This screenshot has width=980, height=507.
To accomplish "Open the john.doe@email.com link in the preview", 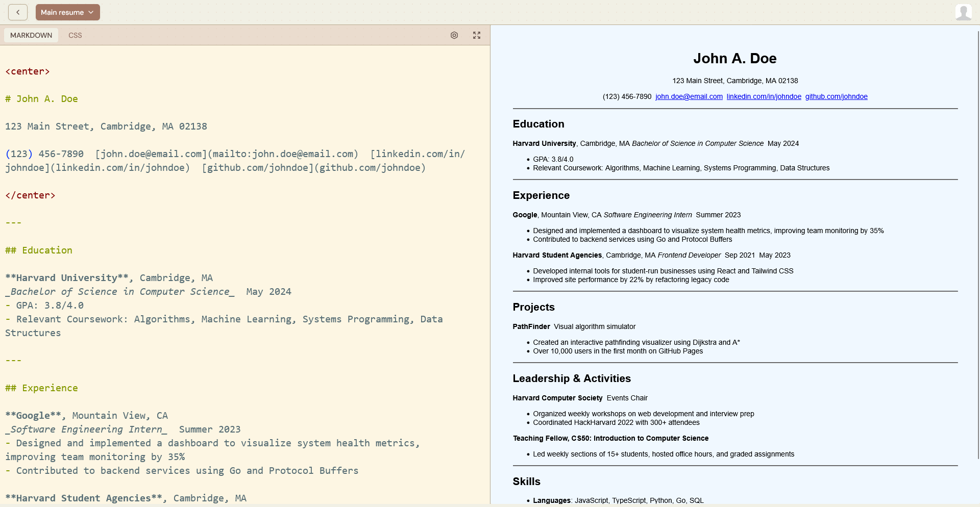I will tap(689, 96).
